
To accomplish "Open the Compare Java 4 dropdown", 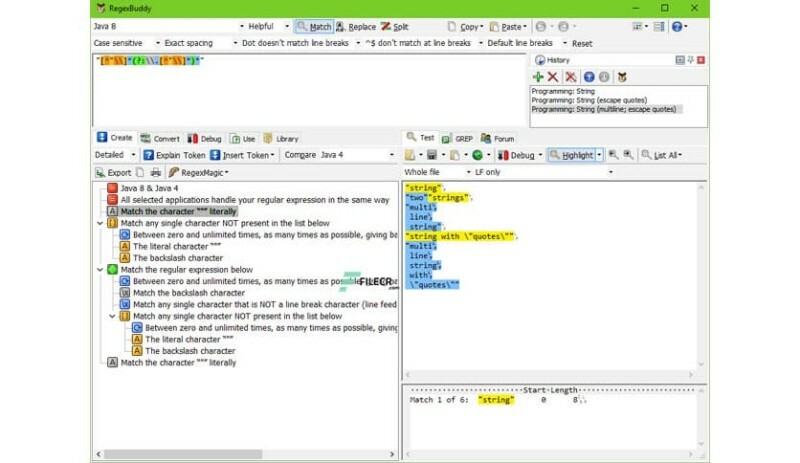I will pos(340,155).
